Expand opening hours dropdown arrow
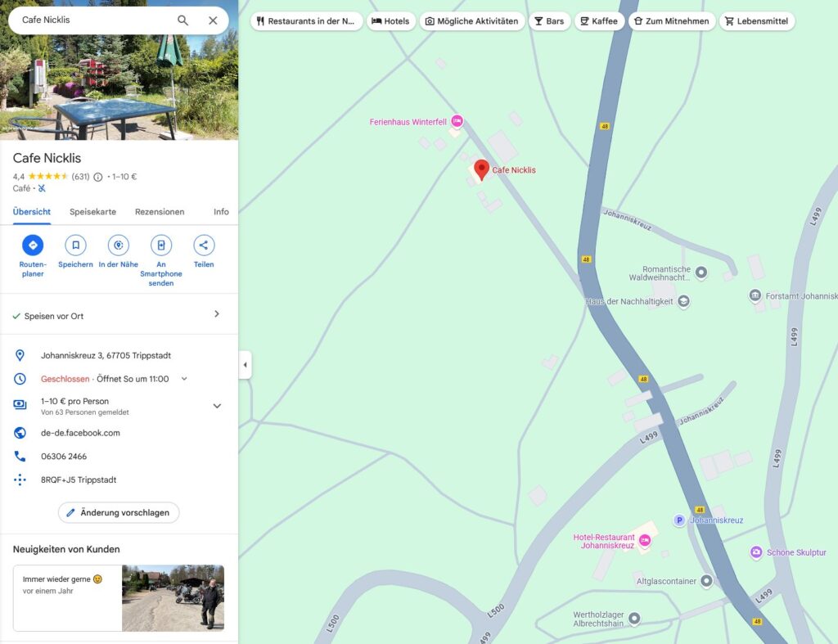 pos(184,378)
